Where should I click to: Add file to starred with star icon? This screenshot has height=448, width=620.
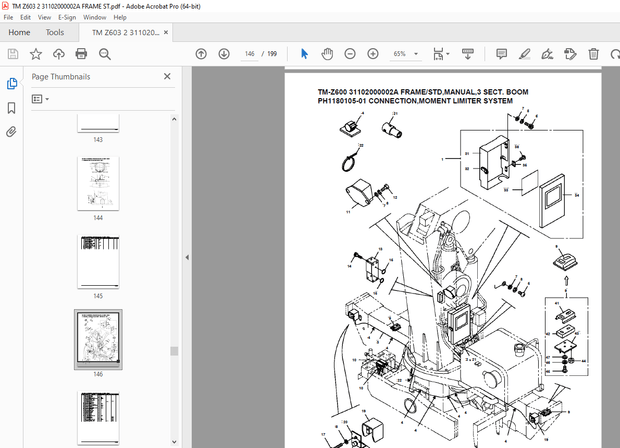[36, 54]
